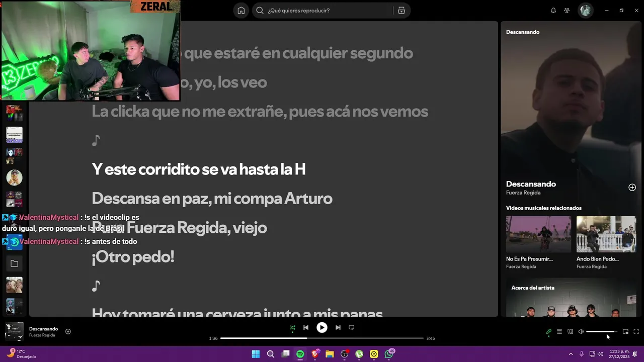Open the Browse icon in the search bar

point(401,11)
